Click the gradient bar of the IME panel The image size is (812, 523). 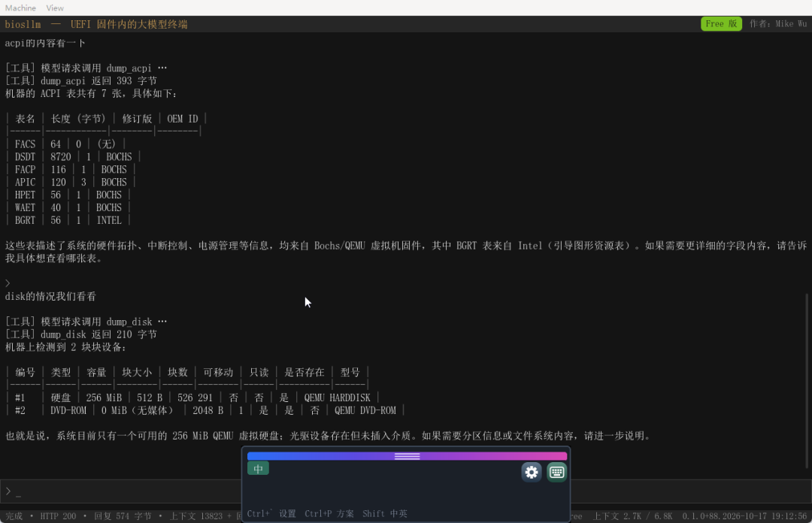pos(407,456)
